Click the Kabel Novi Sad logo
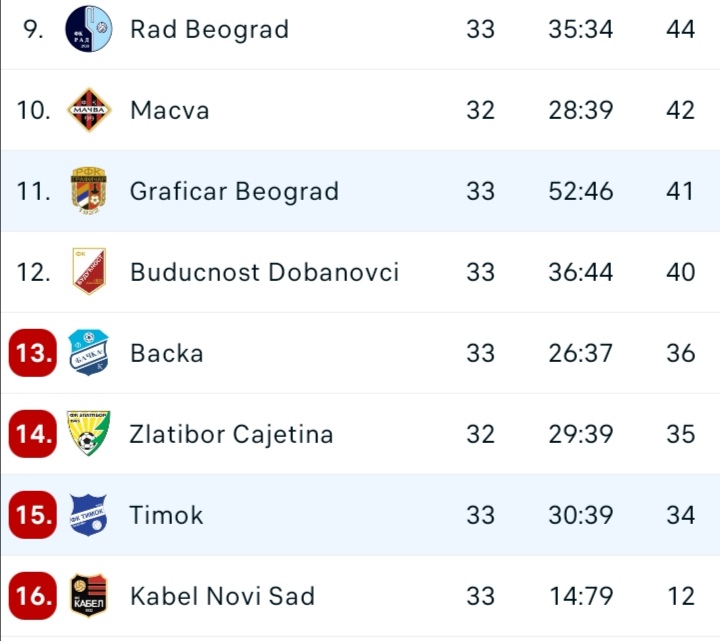This screenshot has height=641, width=720. 88,596
